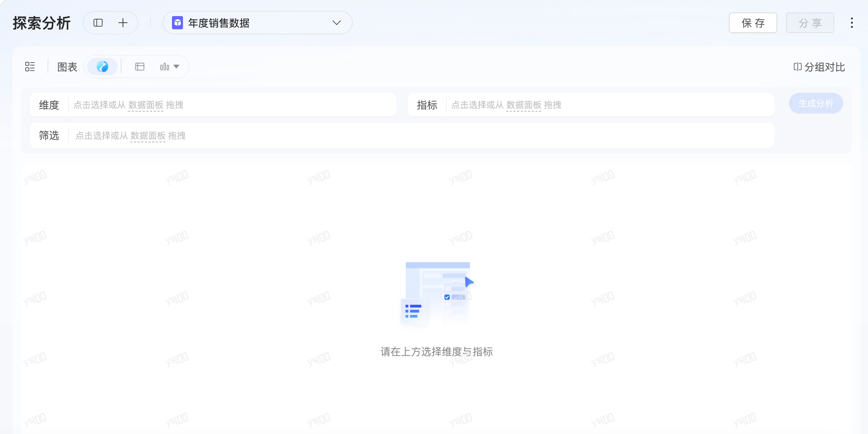Image resolution: width=868 pixels, height=434 pixels.
Task: Click the 生成分析 button
Action: click(816, 104)
